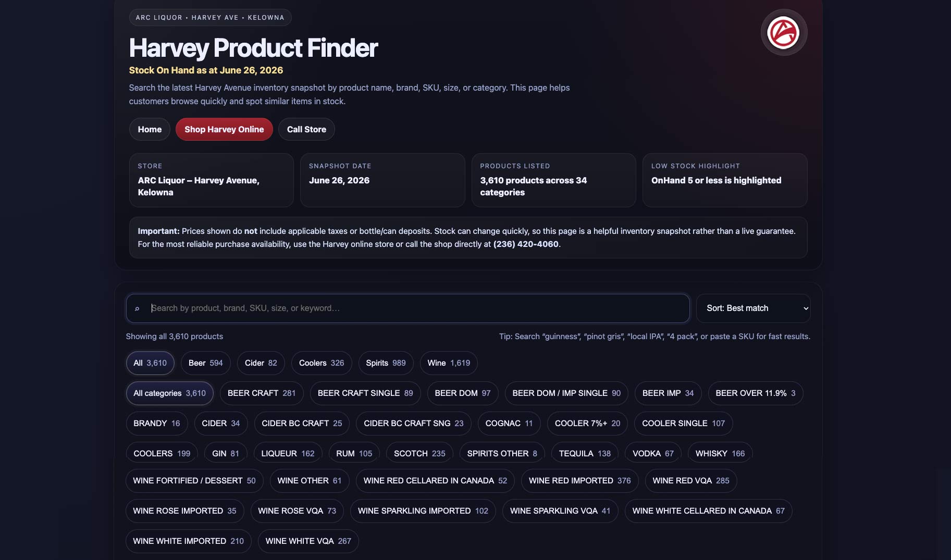This screenshot has height=560, width=951.
Task: Filter by WINE WHITE VQA
Action: coord(308,541)
